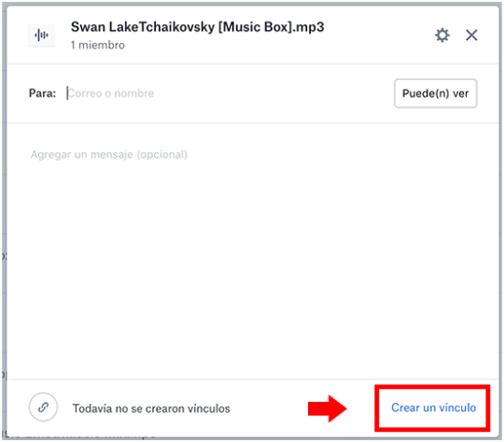Focus the 'Correo o nombre' recipient field

[225, 93]
